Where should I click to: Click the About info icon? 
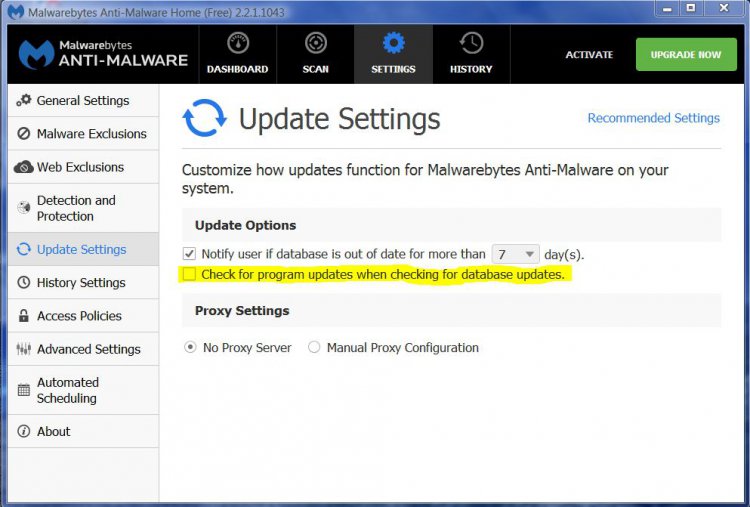tap(23, 431)
